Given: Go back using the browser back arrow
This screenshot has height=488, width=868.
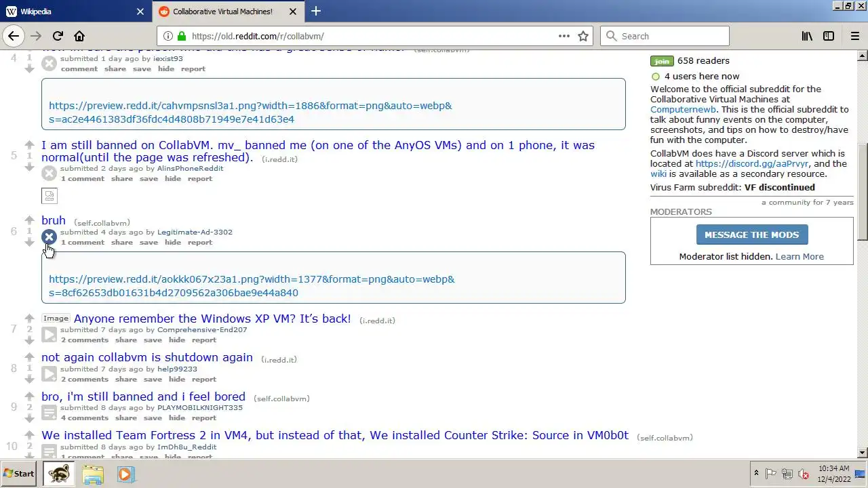Looking at the screenshot, I should tap(14, 36).
